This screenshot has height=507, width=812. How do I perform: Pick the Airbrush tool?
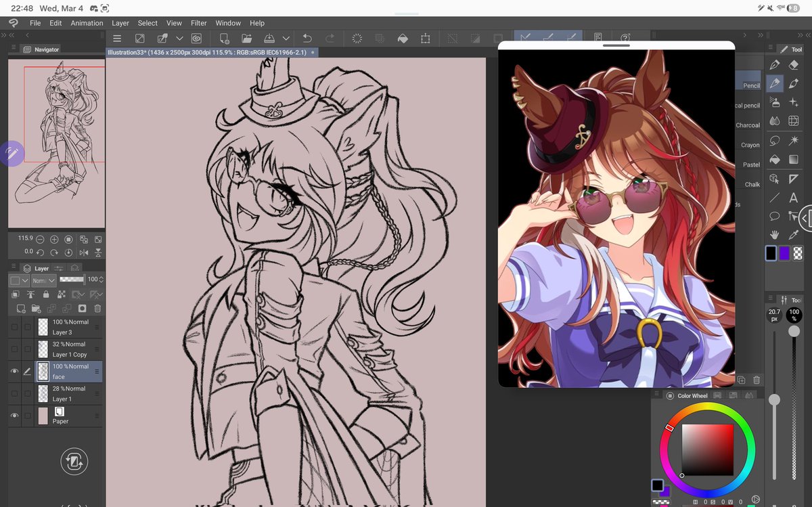pos(773,101)
